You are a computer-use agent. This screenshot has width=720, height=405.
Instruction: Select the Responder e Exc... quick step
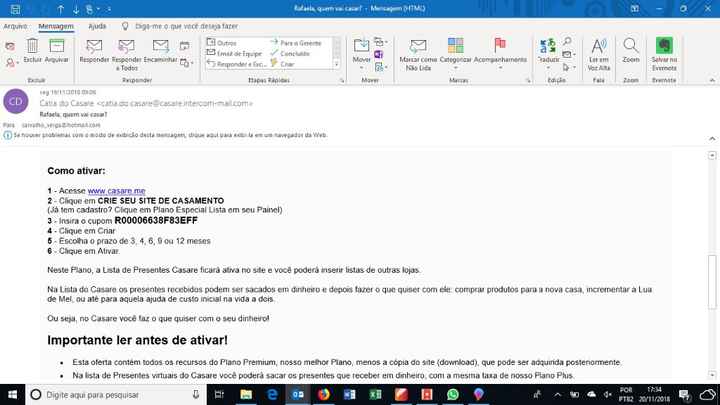pos(236,64)
